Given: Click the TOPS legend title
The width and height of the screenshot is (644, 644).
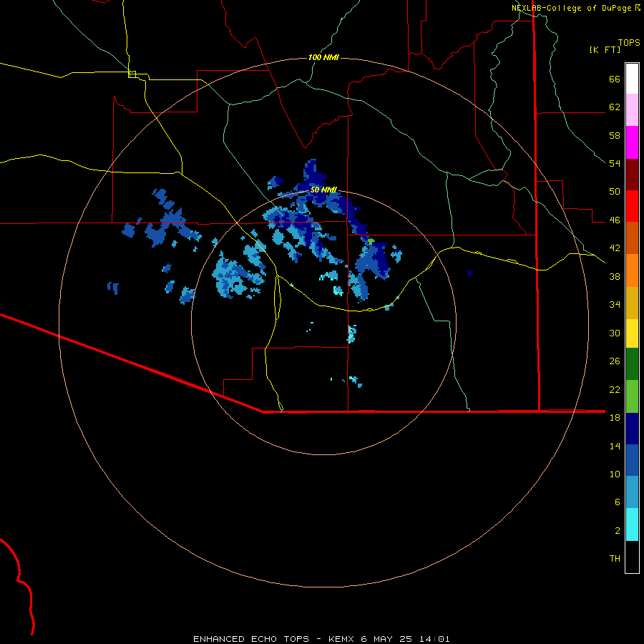Looking at the screenshot, I should [x=629, y=43].
